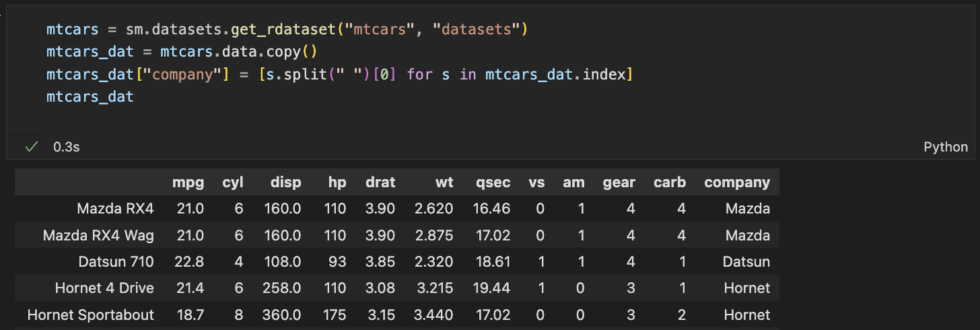Screen dimensions: 980x330
Task: Place cursor on get_rdataset code line
Action: pyautogui.click(x=287, y=29)
